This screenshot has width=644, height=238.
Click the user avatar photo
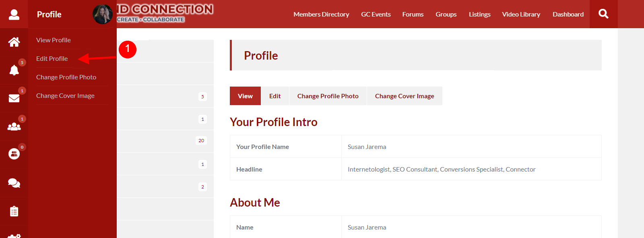(103, 14)
